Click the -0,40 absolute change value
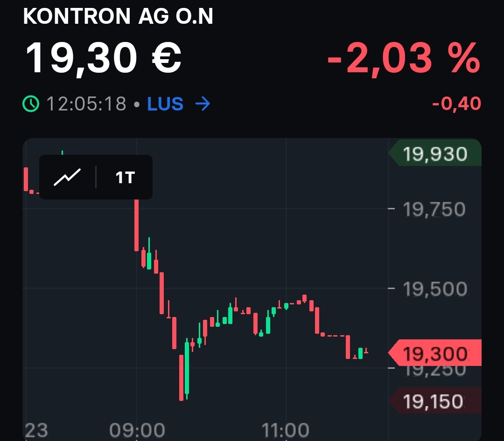The image size is (504, 441). pyautogui.click(x=456, y=103)
